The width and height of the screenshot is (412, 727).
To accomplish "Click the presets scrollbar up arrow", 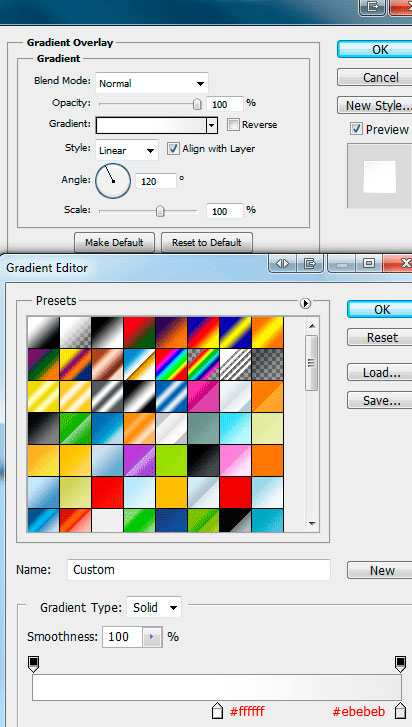I will (312, 325).
